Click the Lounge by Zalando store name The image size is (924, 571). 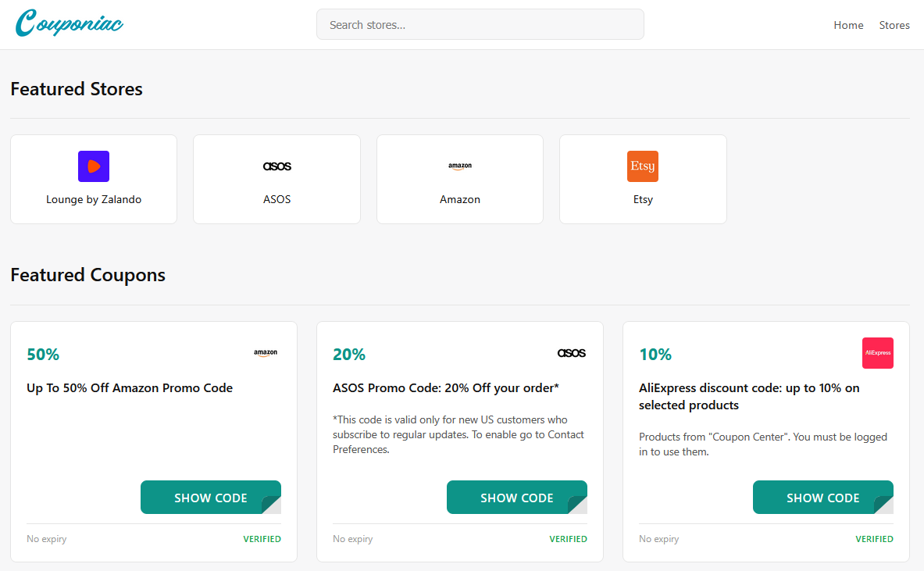[94, 199]
